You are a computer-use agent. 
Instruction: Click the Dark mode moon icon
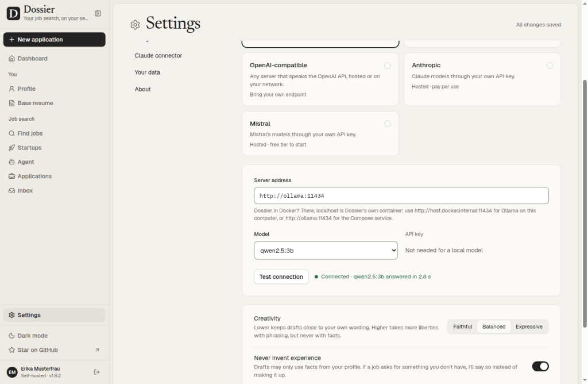click(11, 336)
